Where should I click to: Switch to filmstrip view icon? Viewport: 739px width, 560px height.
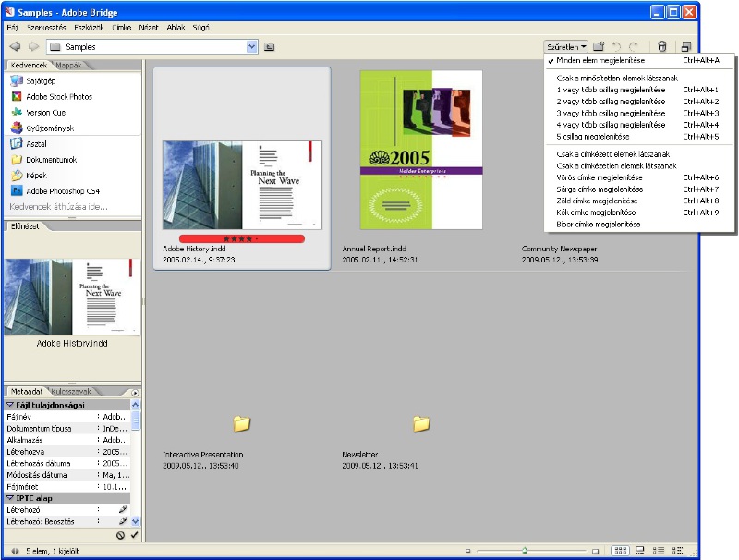pyautogui.click(x=640, y=550)
